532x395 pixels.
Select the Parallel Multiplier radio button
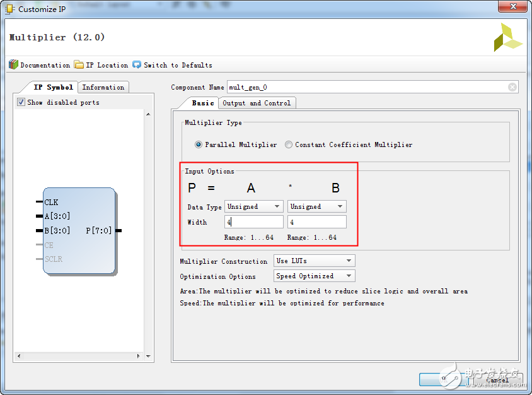(x=199, y=144)
